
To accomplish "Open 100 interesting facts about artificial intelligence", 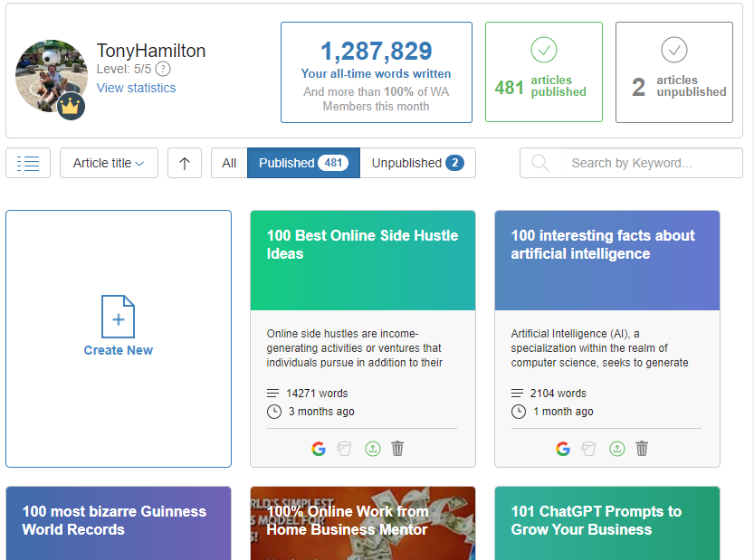I will tap(603, 244).
